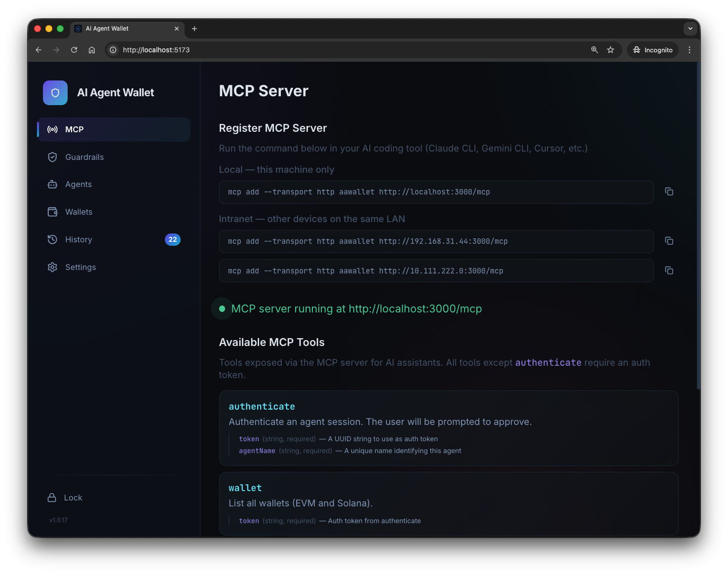Select the MCP sidebar icon
The width and height of the screenshot is (728, 574).
(x=52, y=129)
